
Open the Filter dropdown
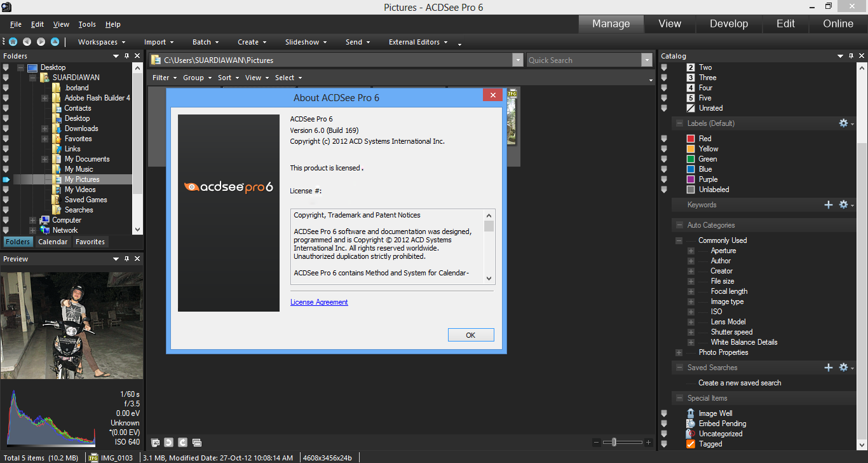tap(165, 78)
